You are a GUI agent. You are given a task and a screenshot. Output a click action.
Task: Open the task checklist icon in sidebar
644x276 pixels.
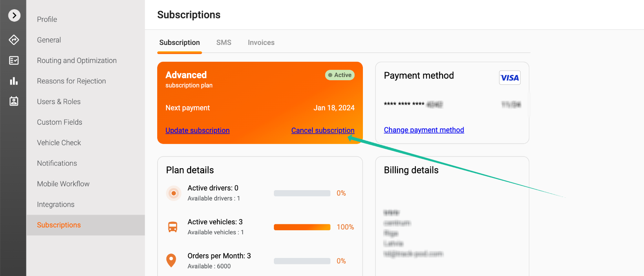click(14, 60)
